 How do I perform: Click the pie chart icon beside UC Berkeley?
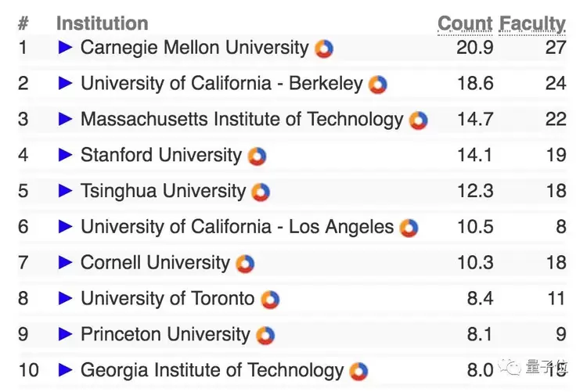tap(378, 85)
